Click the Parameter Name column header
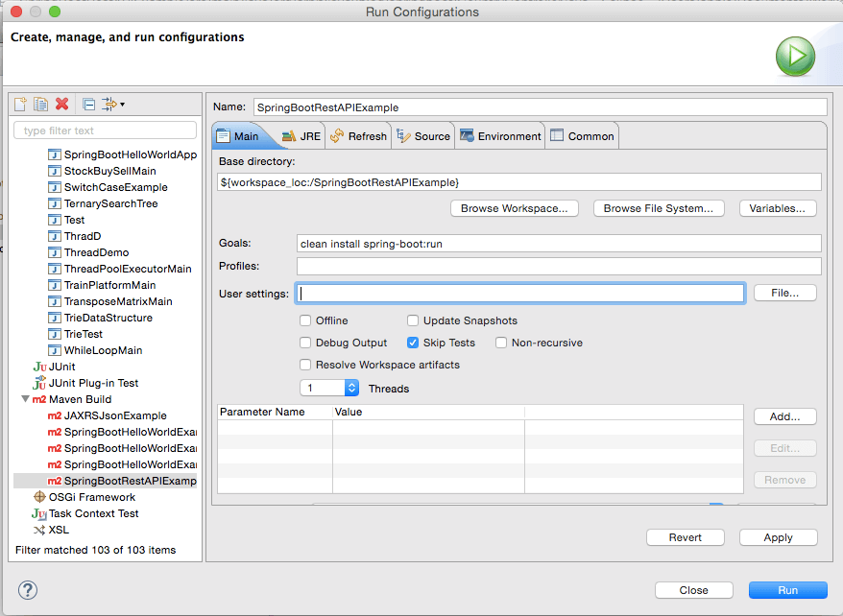 (x=276, y=412)
